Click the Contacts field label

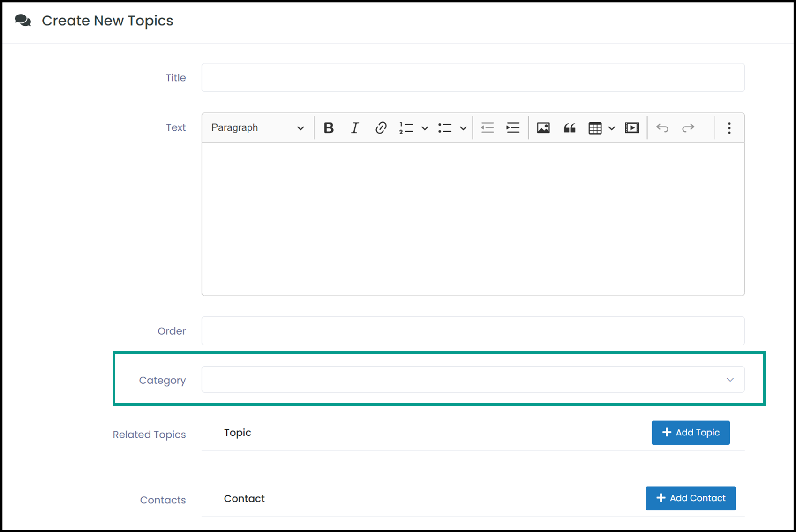163,500
